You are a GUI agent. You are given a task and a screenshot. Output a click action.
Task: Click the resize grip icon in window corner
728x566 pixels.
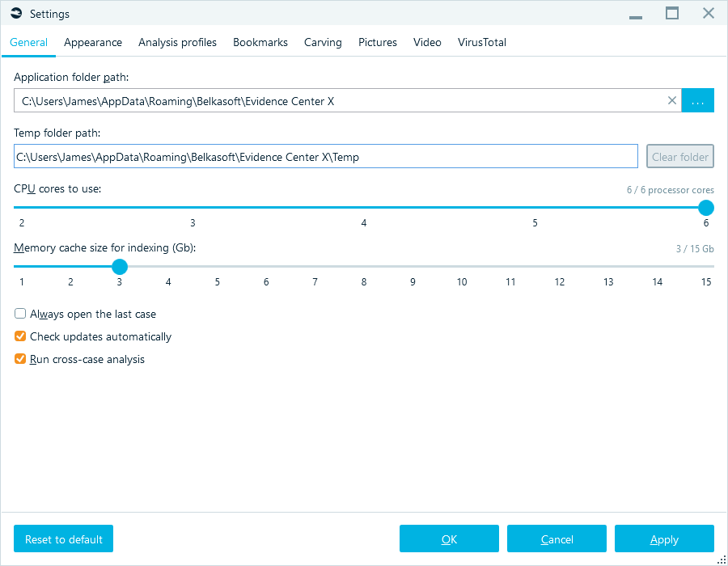[722, 560]
